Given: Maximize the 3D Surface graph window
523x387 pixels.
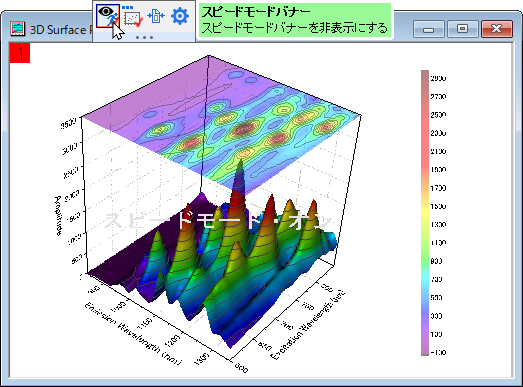Looking at the screenshot, I should point(462,29).
